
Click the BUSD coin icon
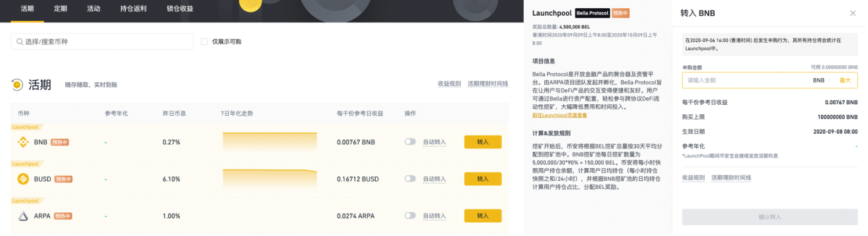(23, 179)
